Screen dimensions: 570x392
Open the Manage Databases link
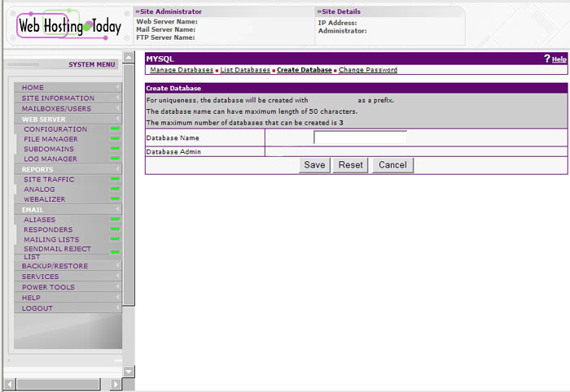(x=182, y=70)
